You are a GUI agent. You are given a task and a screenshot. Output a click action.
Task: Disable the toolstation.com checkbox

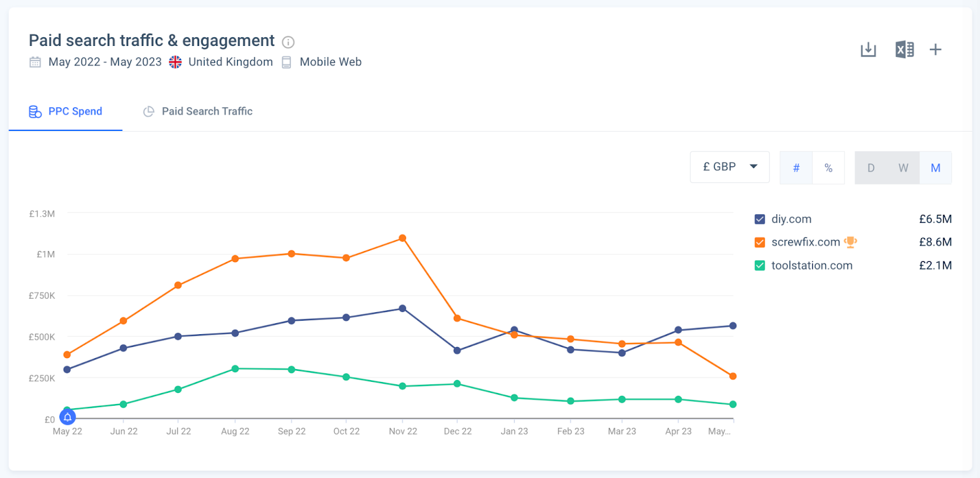coord(760,266)
